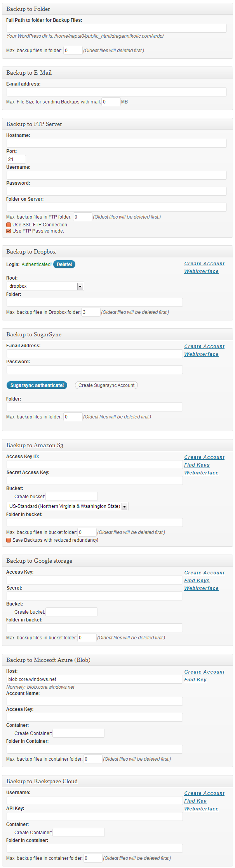The width and height of the screenshot is (235, 868).
Task: Open Dropbox Webinterface link
Action: (201, 271)
